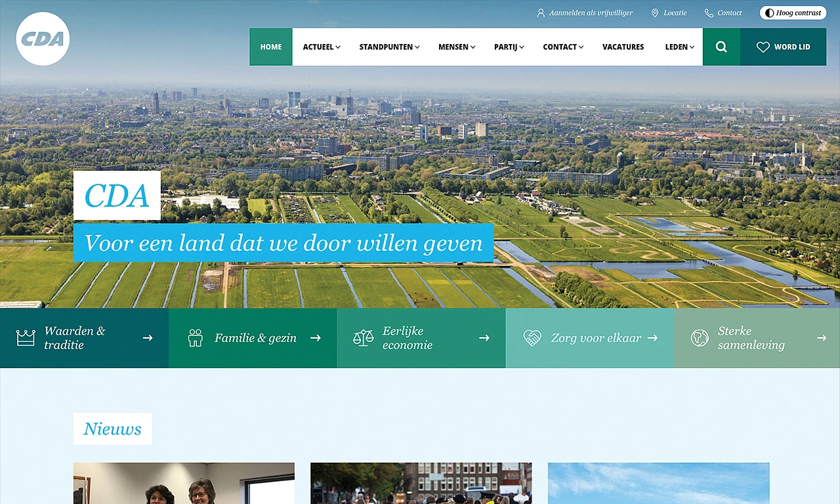Open the Contact link in top bar
The image size is (840, 504).
[729, 13]
